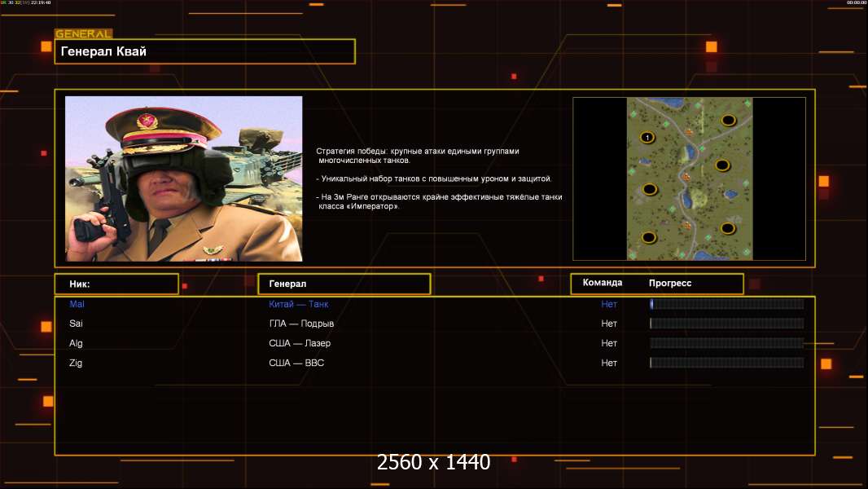The image size is (868, 489).
Task: Open 'США — Лазер' general selection
Action: pos(300,343)
